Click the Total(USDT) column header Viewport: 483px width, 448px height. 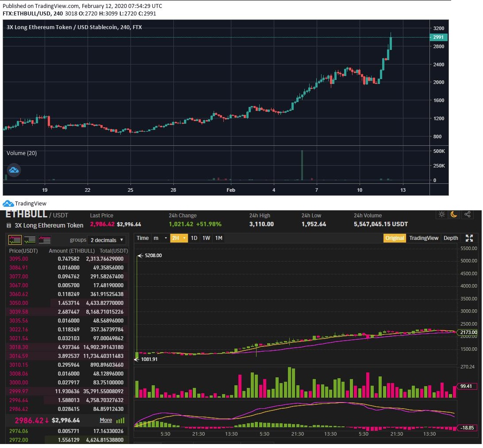(114, 251)
